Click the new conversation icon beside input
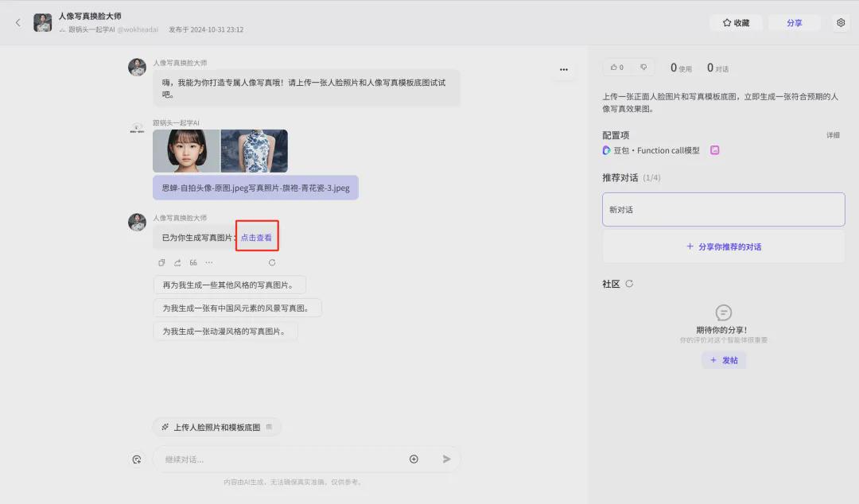This screenshot has height=504, width=859. [x=137, y=459]
